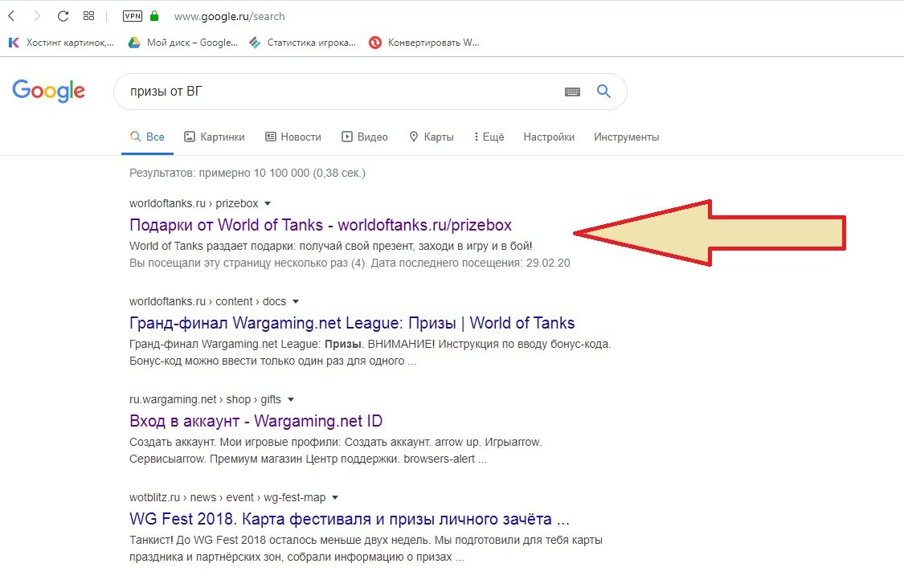Viewport: 904px width, 588px height.
Task: Click the VPN badge in the toolbar
Action: click(131, 14)
